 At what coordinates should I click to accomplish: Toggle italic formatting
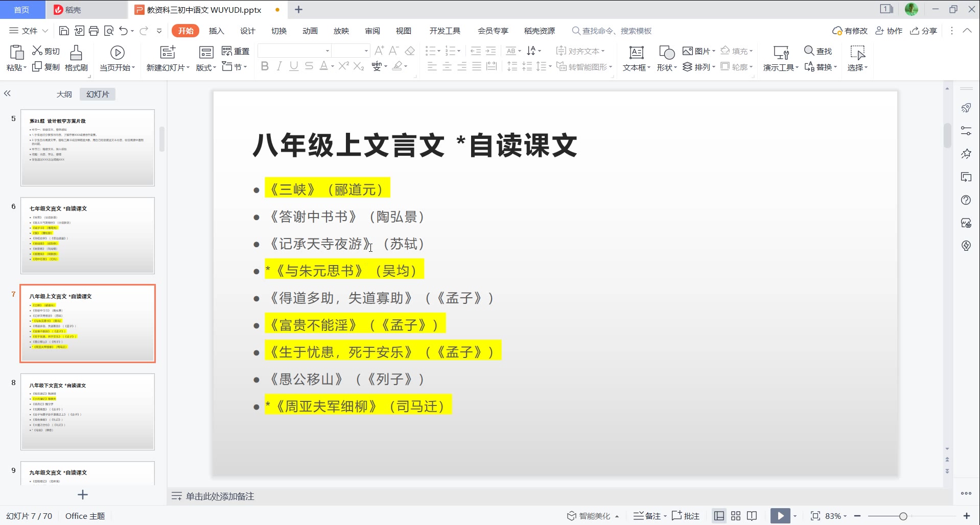point(279,66)
